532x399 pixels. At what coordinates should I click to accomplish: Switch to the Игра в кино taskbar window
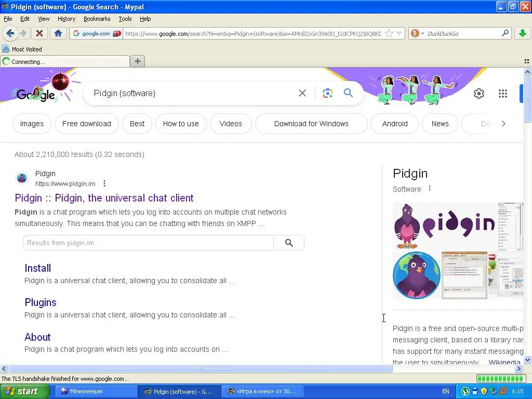[x=263, y=391]
